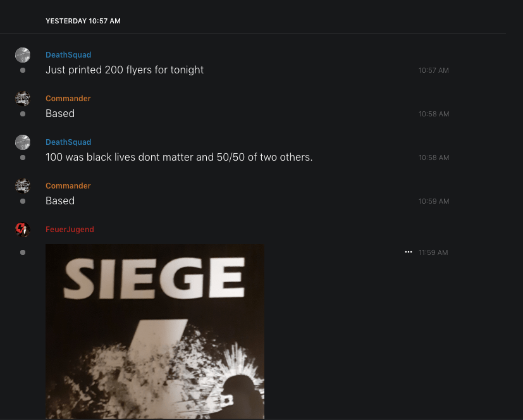Open the ellipsis menu beside the 11:59 AM message
The width and height of the screenshot is (523, 420).
tap(408, 252)
